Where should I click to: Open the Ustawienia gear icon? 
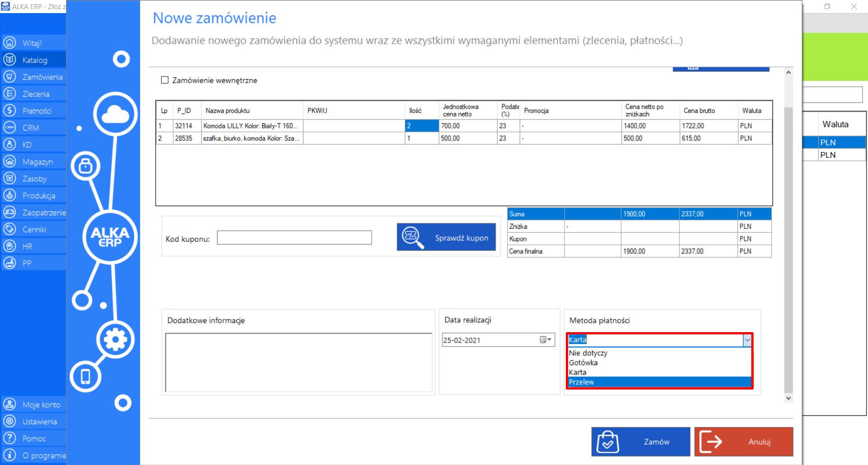point(9,421)
